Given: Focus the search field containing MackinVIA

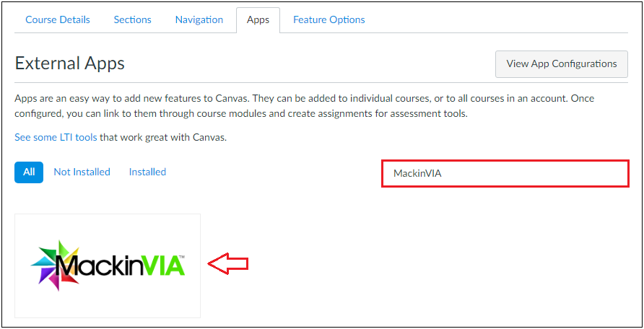Looking at the screenshot, I should coord(505,174).
